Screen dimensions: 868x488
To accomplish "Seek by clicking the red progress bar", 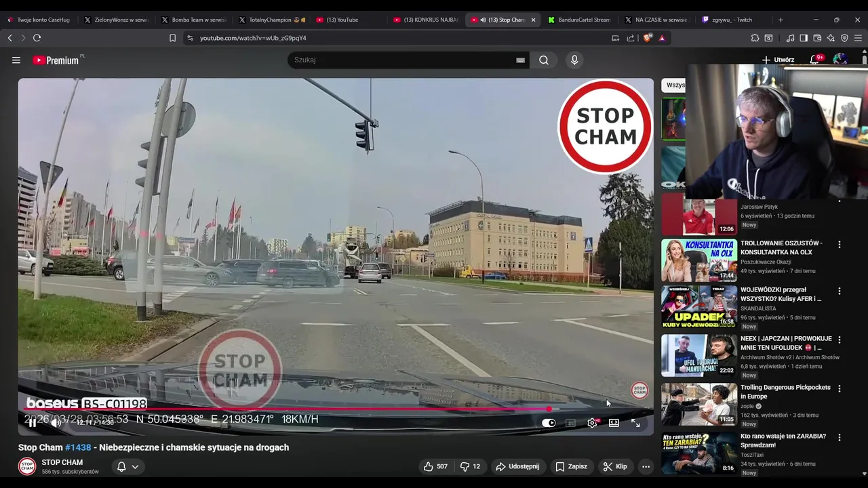I will click(x=336, y=409).
